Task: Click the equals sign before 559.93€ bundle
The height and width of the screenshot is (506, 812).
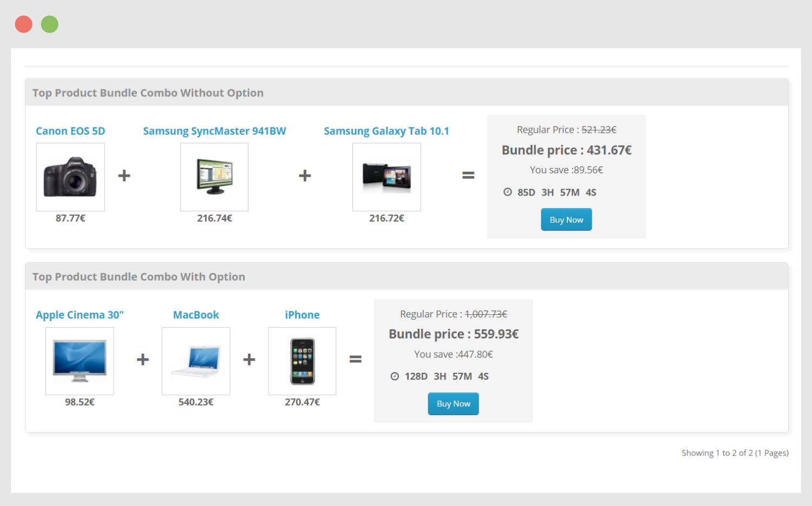Action: (x=355, y=359)
